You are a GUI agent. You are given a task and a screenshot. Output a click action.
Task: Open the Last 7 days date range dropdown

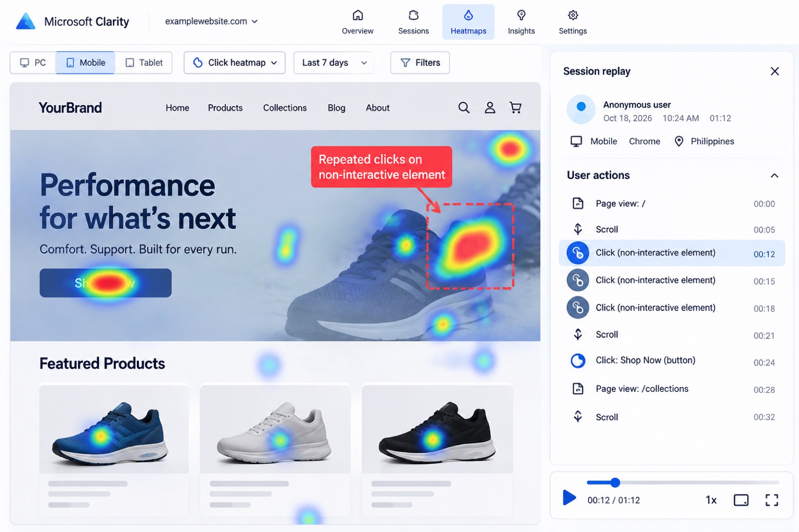pos(334,63)
